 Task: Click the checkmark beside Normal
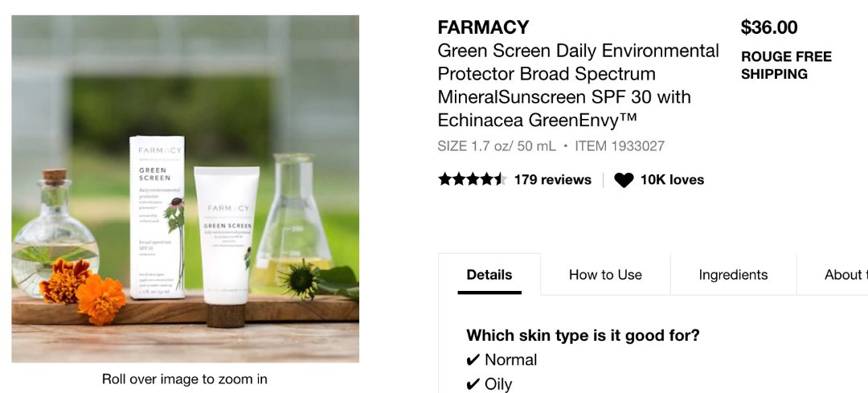click(473, 360)
